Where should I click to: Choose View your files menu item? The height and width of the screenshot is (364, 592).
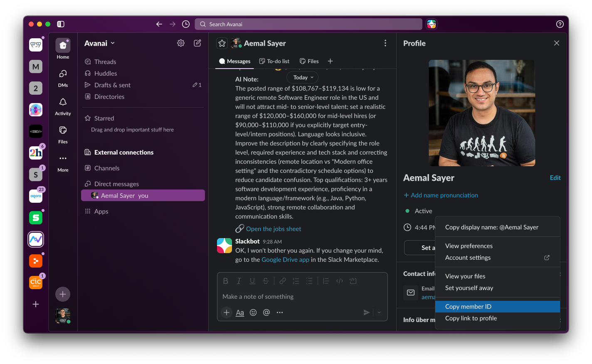pos(498,276)
